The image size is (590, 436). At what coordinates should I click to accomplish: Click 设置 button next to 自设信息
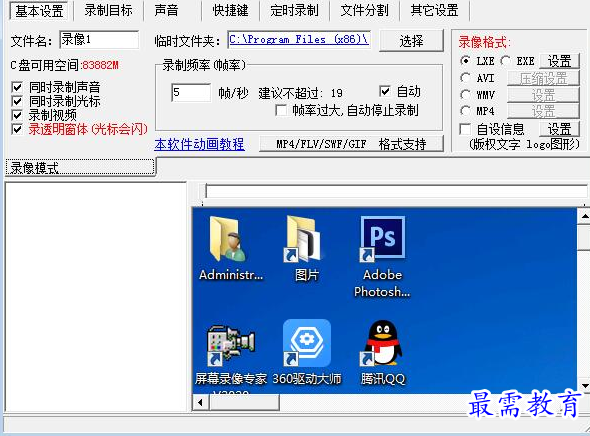click(x=560, y=129)
